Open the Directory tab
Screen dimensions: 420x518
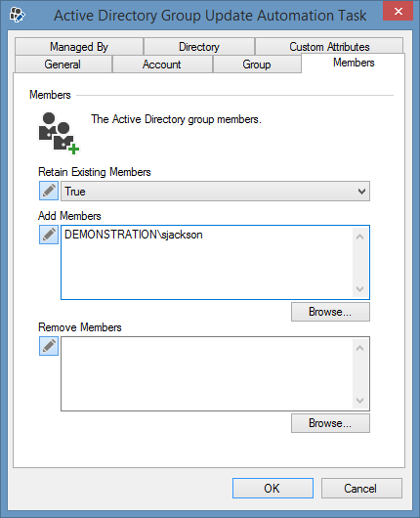(199, 47)
